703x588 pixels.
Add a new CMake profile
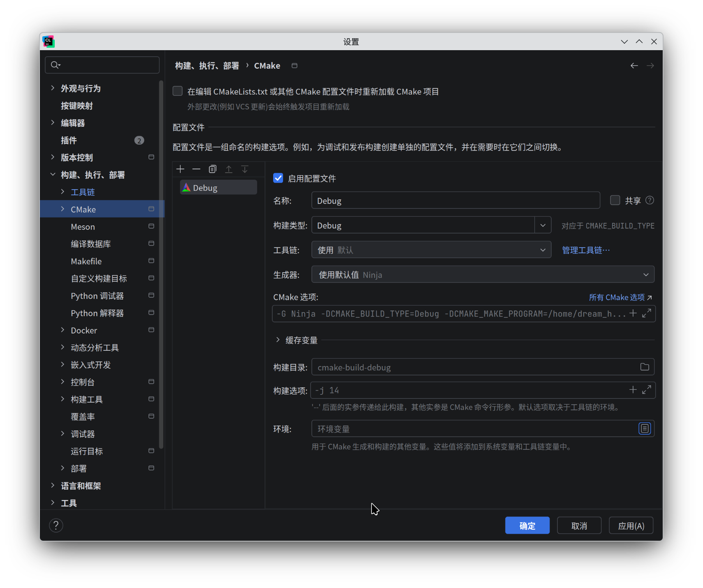pyautogui.click(x=180, y=169)
